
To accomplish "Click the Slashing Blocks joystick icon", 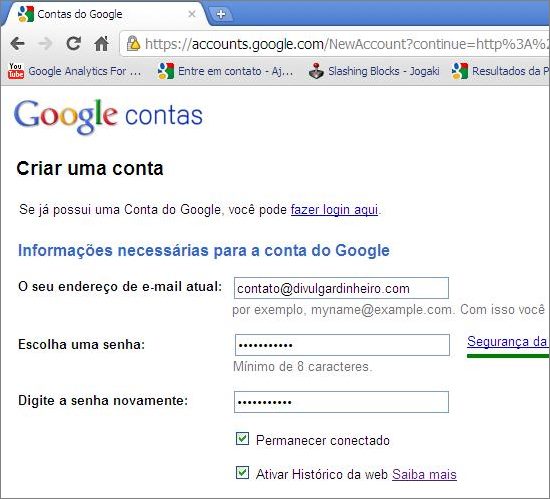I will (x=316, y=71).
